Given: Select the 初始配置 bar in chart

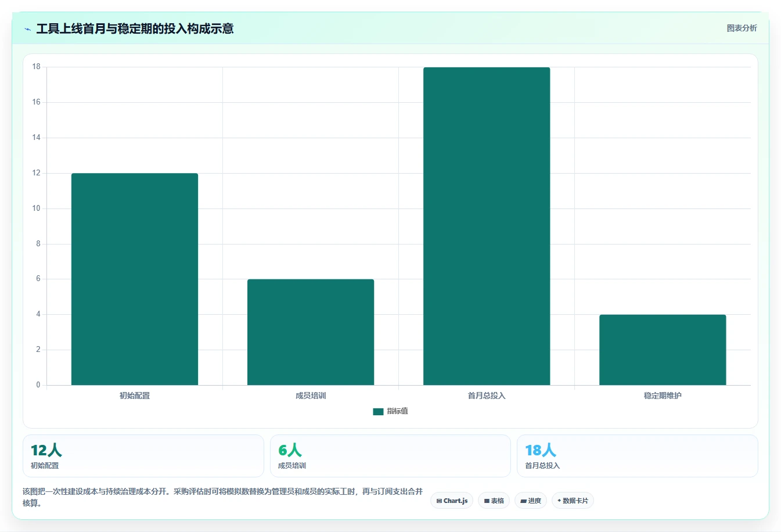Looking at the screenshot, I should click(x=135, y=279).
